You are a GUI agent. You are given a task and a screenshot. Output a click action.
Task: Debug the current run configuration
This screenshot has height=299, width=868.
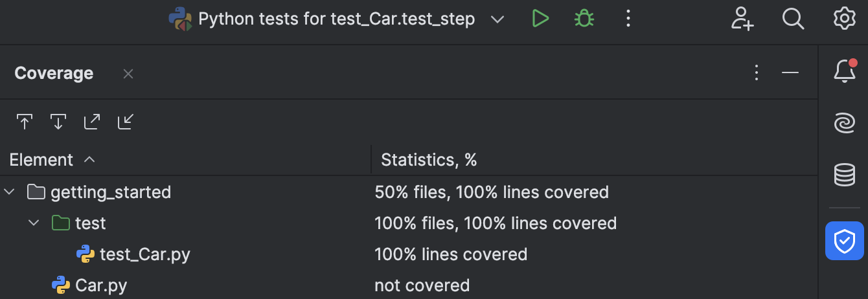pyautogui.click(x=584, y=19)
